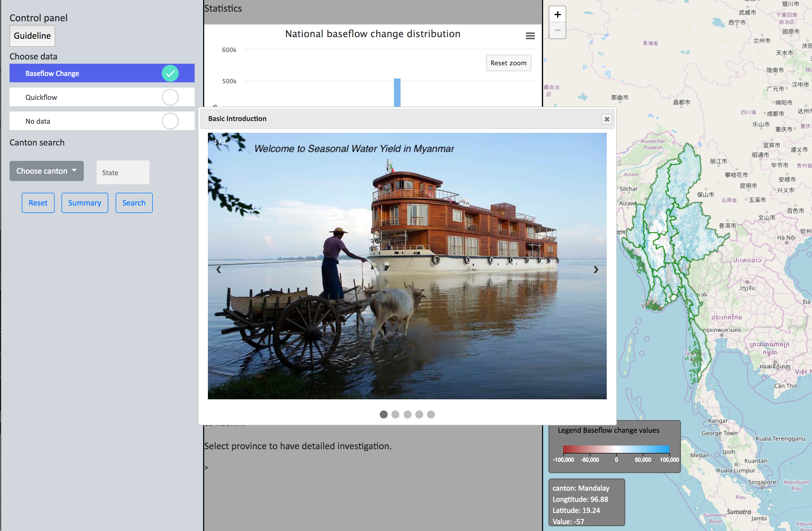Jump to the second slide dot

395,414
